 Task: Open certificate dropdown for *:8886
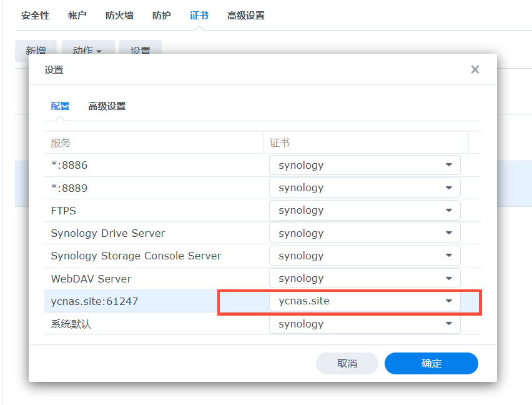365,165
